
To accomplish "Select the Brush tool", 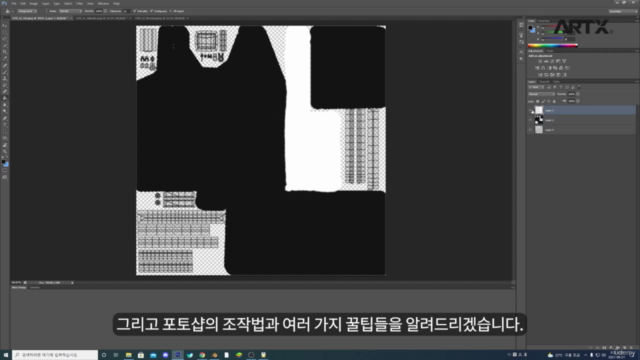I will (x=5, y=72).
